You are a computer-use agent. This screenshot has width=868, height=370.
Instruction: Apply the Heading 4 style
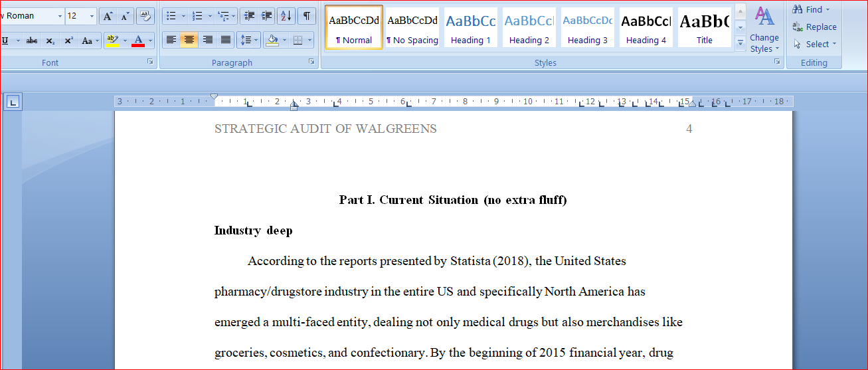coord(646,27)
